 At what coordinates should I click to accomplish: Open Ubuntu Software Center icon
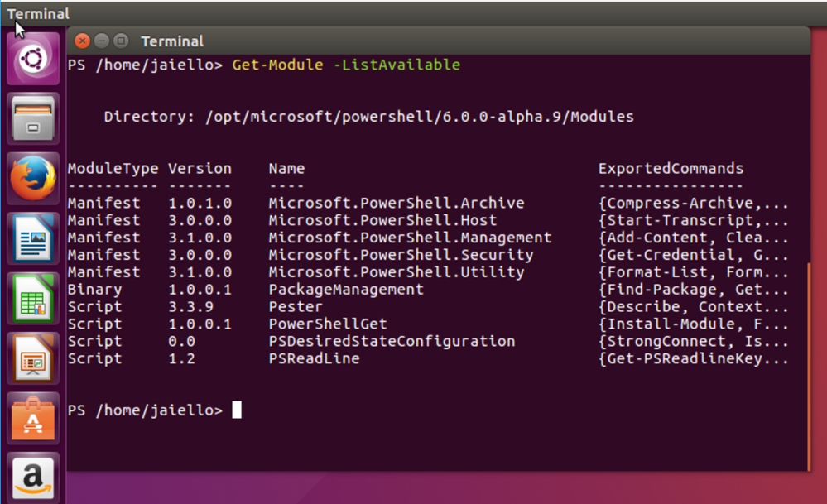click(x=33, y=419)
